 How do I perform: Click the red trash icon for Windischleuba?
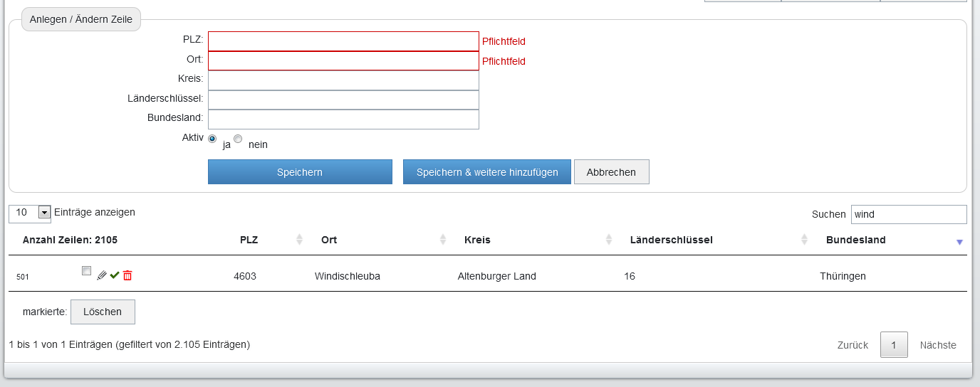(127, 275)
